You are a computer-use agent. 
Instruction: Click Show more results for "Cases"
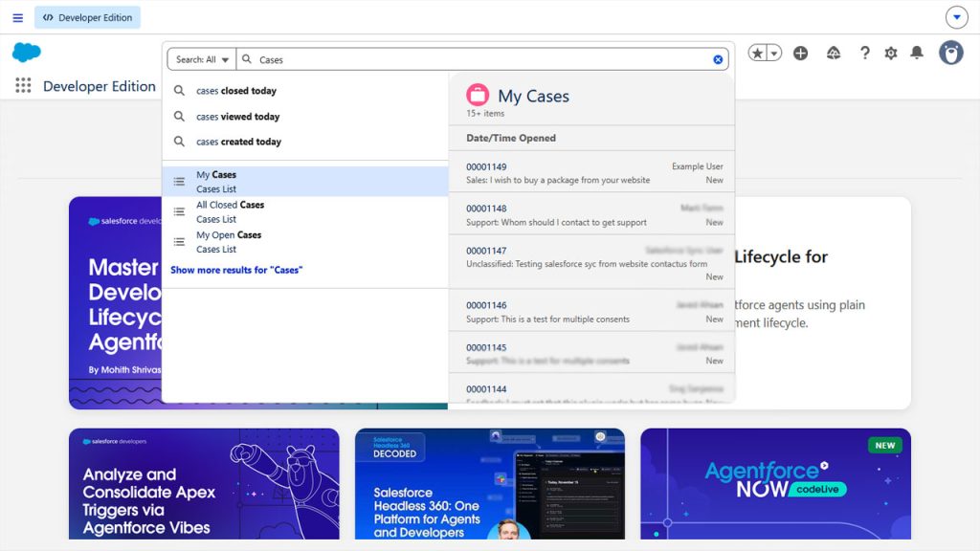[x=236, y=270]
